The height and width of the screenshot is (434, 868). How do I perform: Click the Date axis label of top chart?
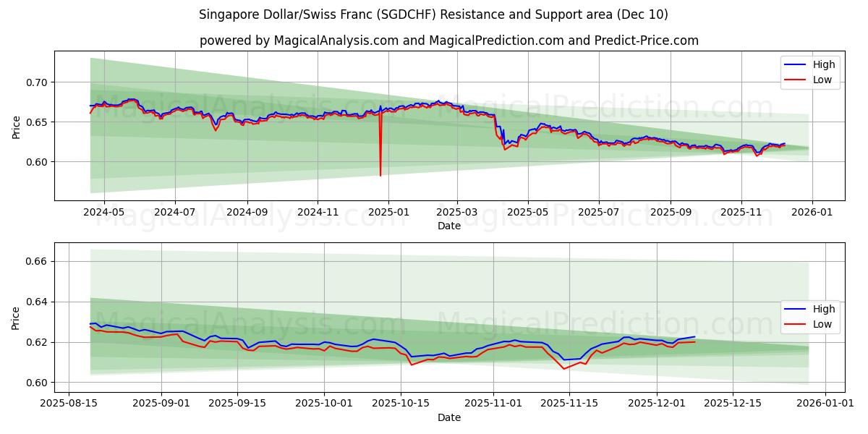450,226
